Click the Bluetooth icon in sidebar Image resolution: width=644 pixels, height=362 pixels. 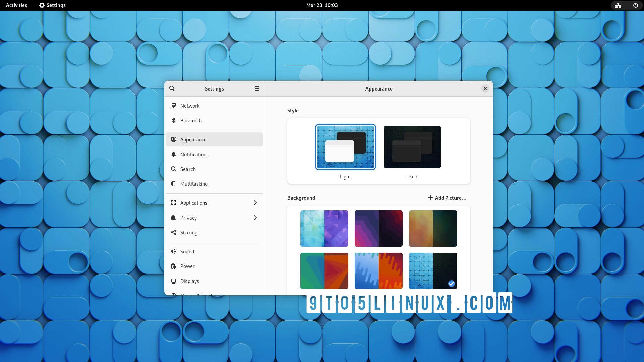coord(174,120)
